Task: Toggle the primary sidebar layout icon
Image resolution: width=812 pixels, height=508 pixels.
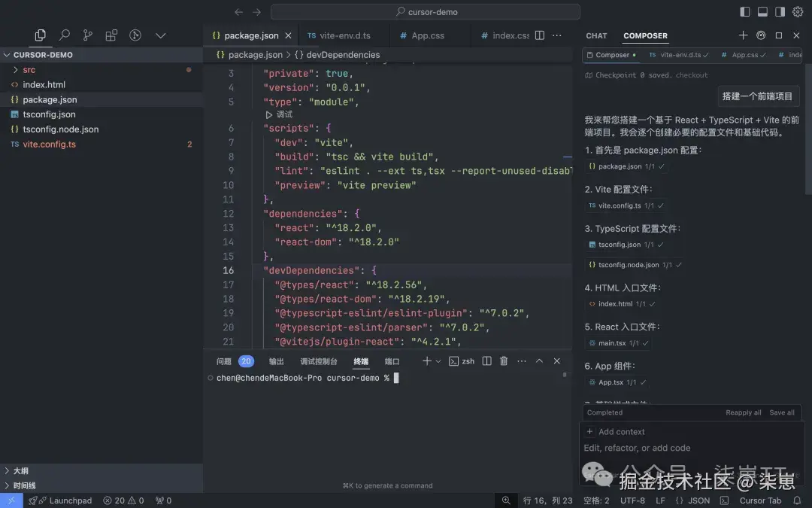Action: [744, 11]
